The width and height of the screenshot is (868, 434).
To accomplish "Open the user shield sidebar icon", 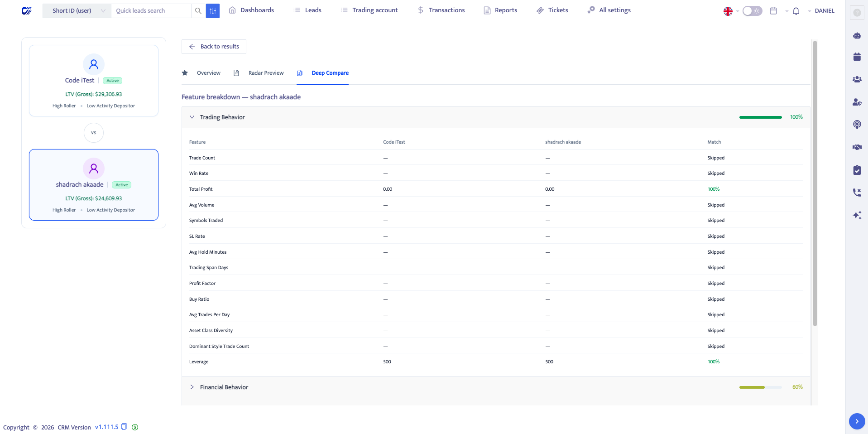I will pos(857,102).
